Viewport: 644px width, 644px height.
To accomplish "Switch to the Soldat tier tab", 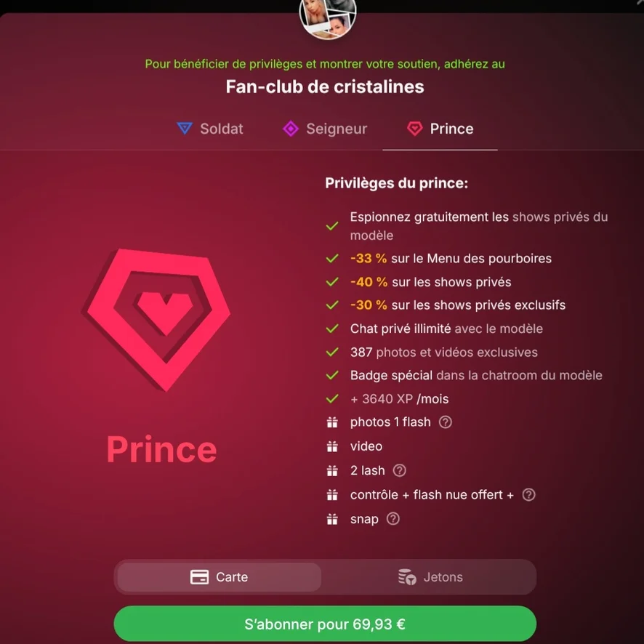I will click(x=210, y=129).
